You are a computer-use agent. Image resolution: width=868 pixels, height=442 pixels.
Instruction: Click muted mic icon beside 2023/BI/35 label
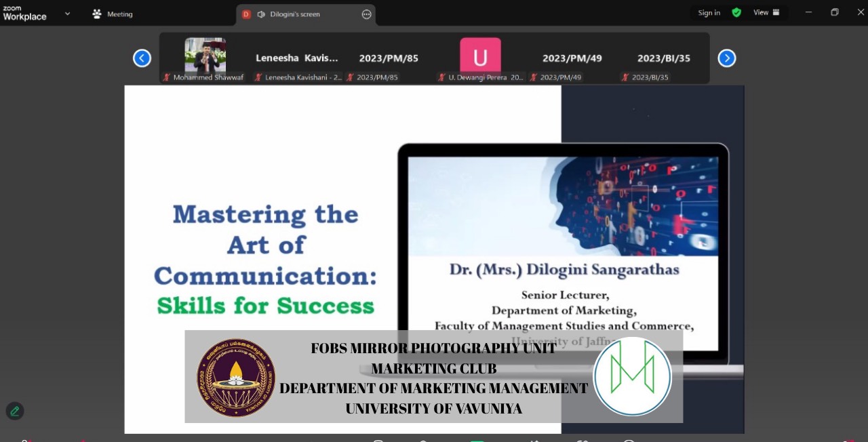click(x=625, y=77)
